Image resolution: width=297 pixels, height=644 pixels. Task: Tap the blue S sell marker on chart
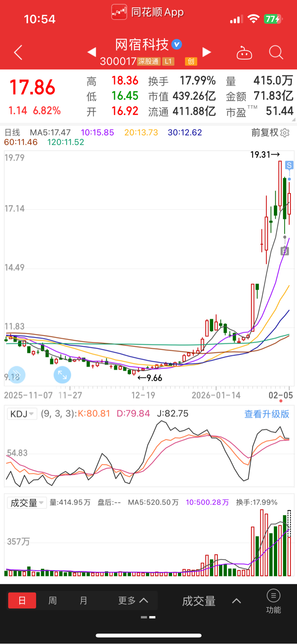(x=289, y=165)
